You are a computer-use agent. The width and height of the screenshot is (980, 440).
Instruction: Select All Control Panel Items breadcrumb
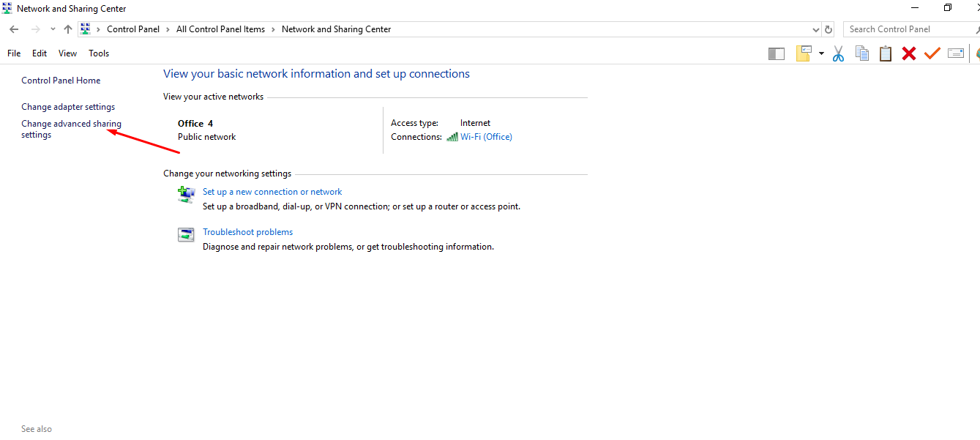[220, 29]
